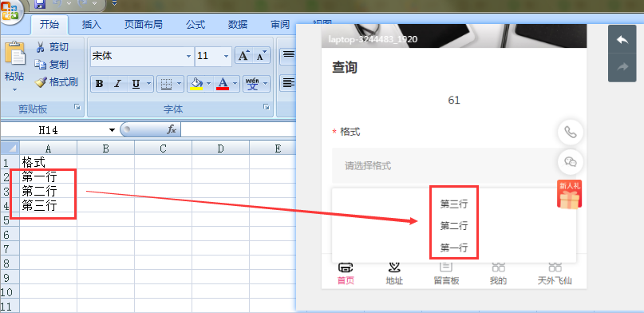Expand the Name Box H14 dropdown
Viewport: 644px width, 313px height.
point(112,130)
